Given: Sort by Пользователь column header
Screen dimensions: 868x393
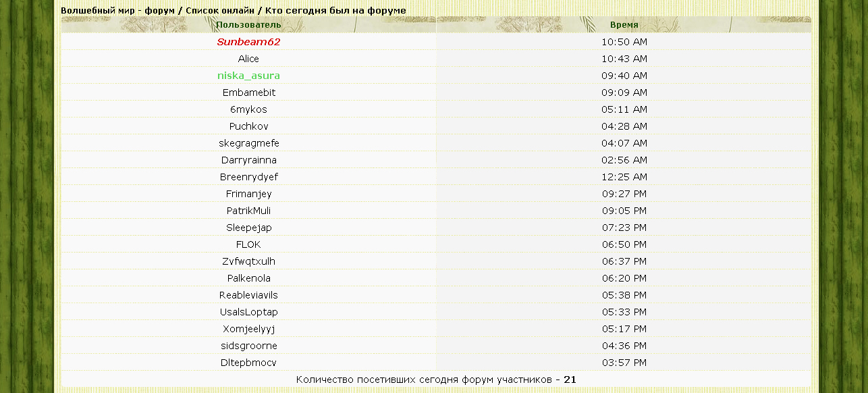Looking at the screenshot, I should click(x=248, y=24).
